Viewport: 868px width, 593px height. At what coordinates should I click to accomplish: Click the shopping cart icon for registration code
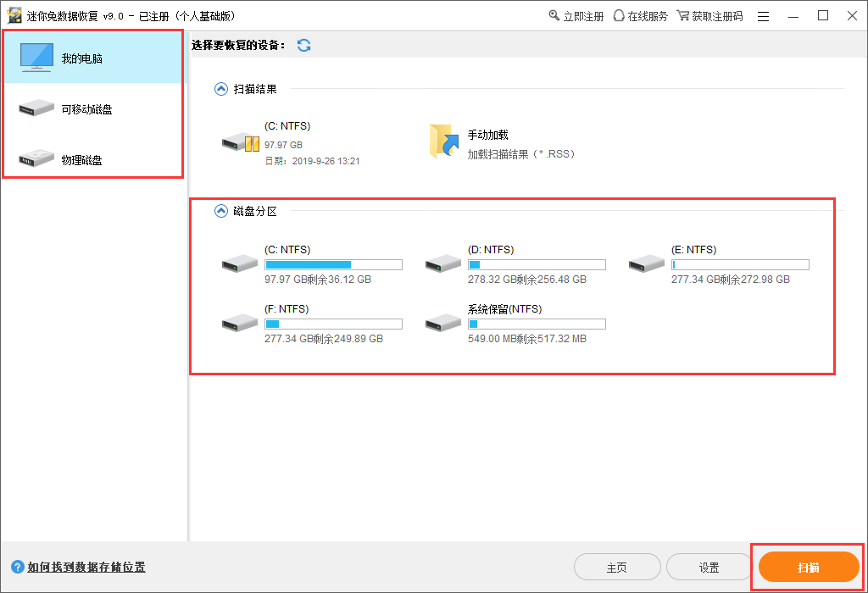point(683,15)
